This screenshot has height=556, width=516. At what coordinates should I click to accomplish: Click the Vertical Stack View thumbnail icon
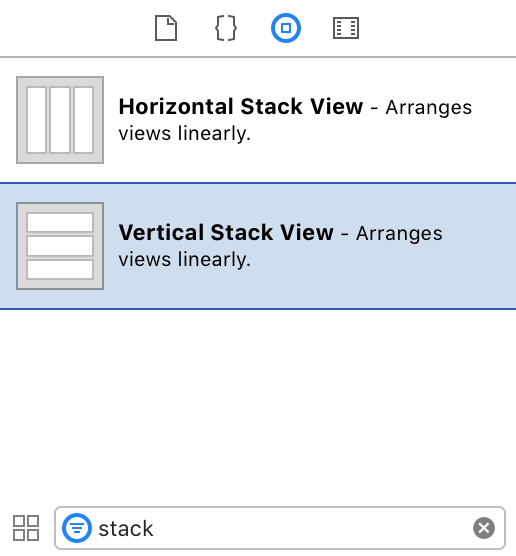point(60,246)
